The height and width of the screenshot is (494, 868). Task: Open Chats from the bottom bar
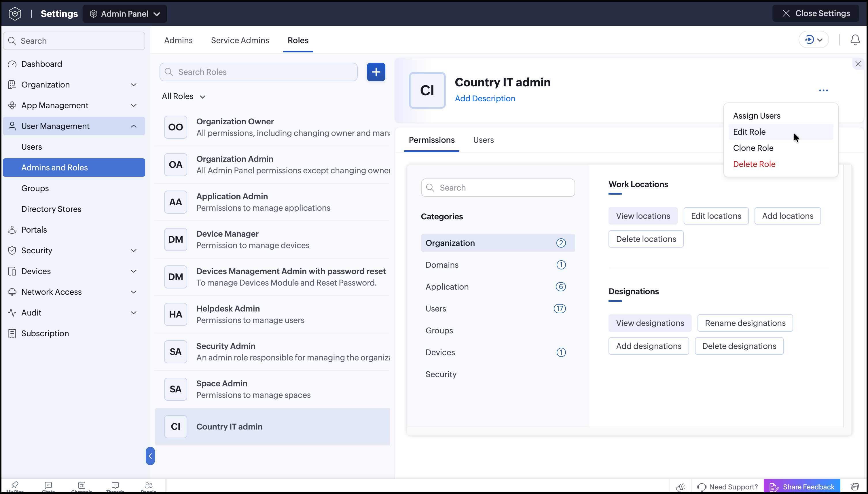pyautogui.click(x=48, y=487)
